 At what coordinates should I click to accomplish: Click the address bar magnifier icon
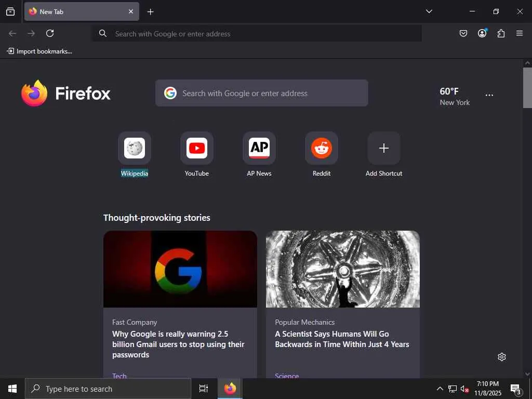tap(103, 33)
